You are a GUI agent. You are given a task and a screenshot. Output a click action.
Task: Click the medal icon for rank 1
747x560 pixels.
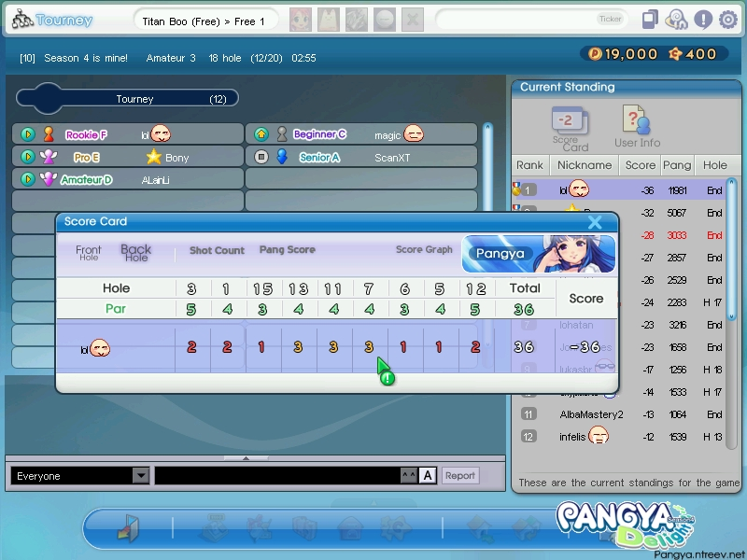(x=516, y=189)
